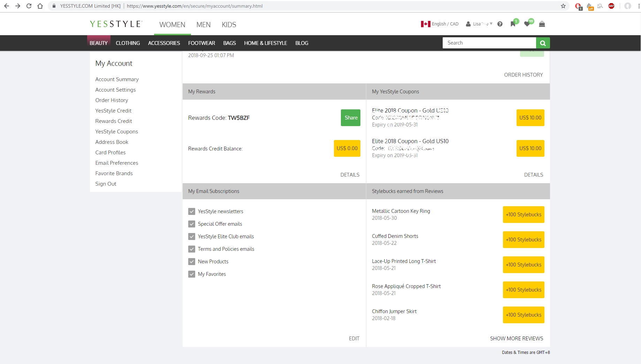Toggle the Special Offer emails checkbox
This screenshot has width=641, height=364.
(192, 224)
